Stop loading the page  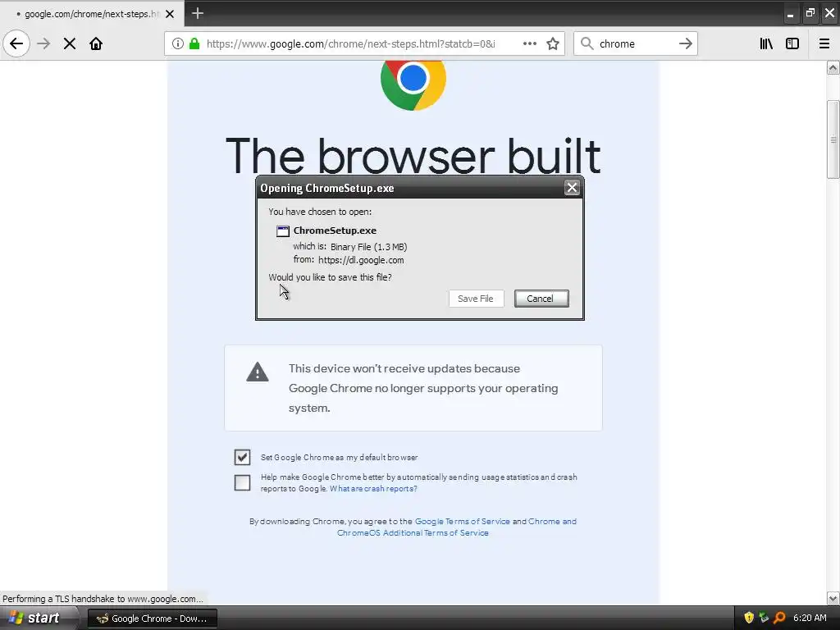tap(70, 43)
